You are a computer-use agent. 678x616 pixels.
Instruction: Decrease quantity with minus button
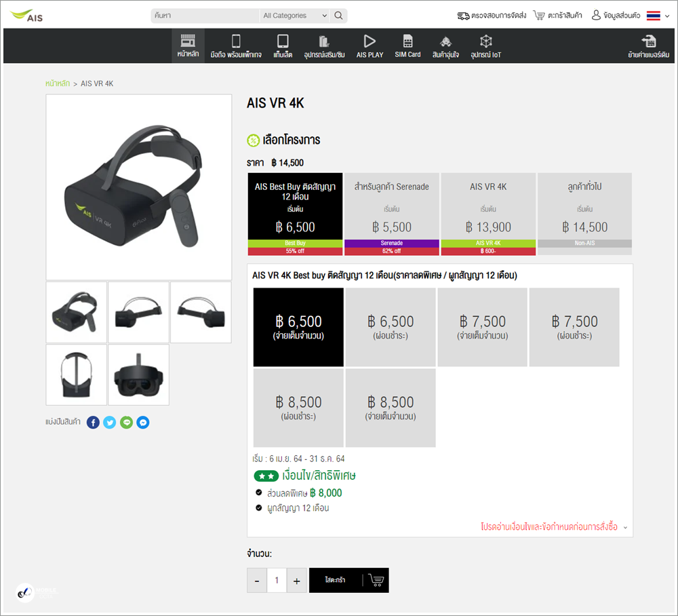coord(257,581)
